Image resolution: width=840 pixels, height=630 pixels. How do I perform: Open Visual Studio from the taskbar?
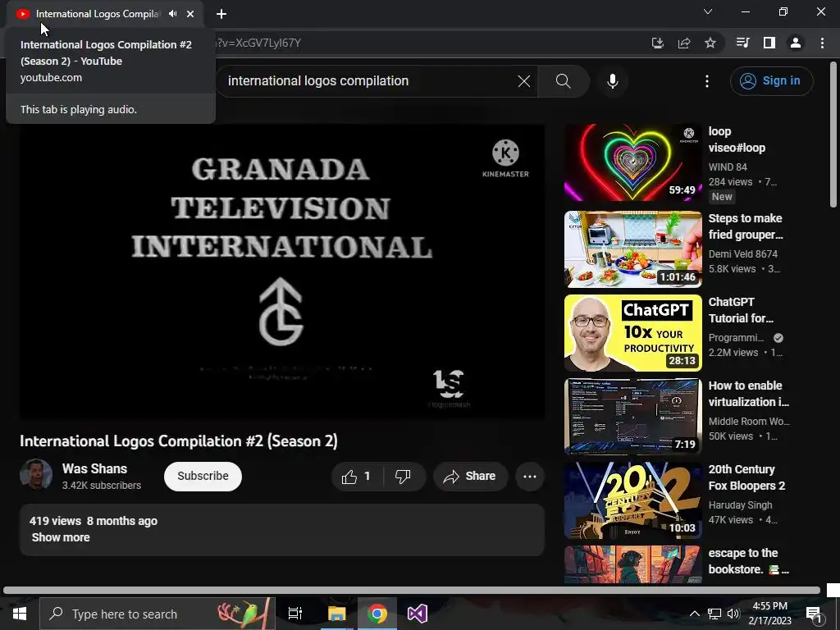418,614
